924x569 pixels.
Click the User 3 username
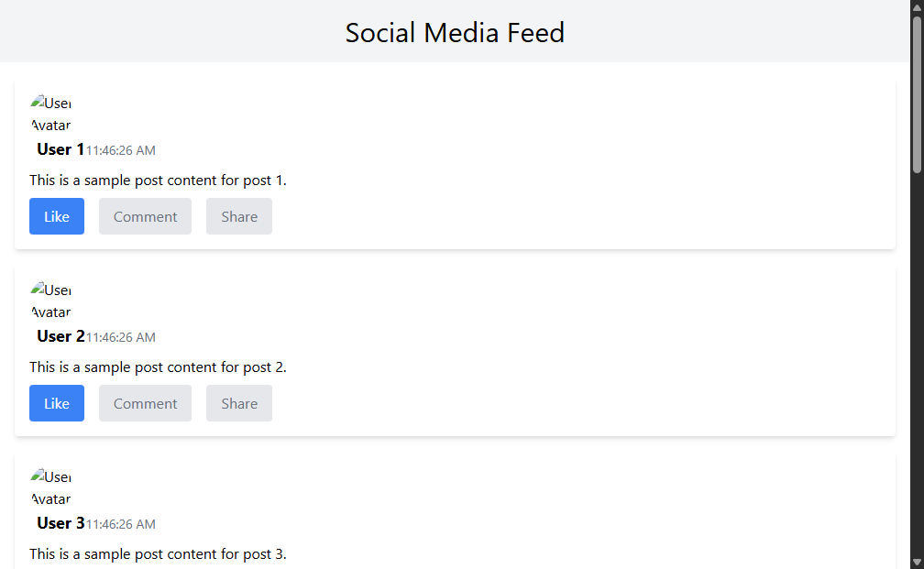pos(60,523)
